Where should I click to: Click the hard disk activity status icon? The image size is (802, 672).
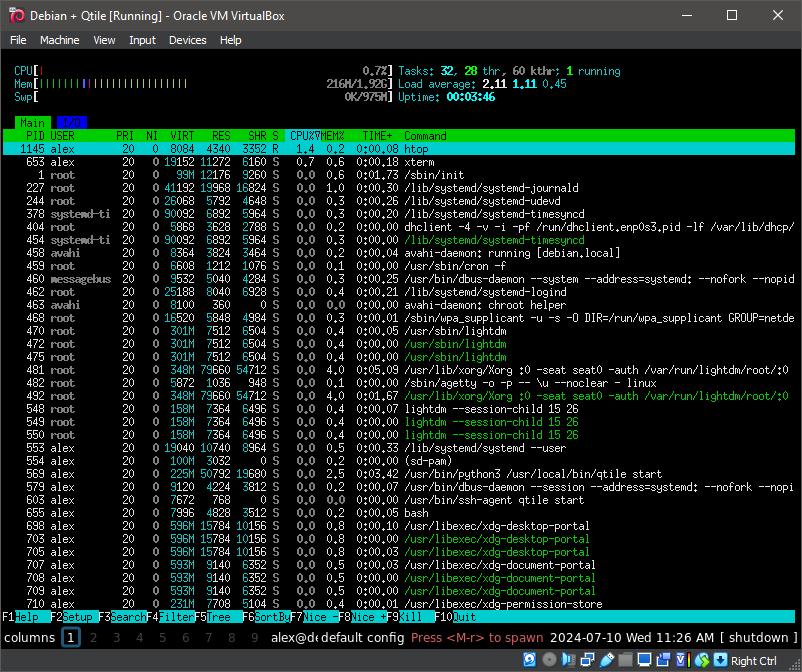click(529, 660)
